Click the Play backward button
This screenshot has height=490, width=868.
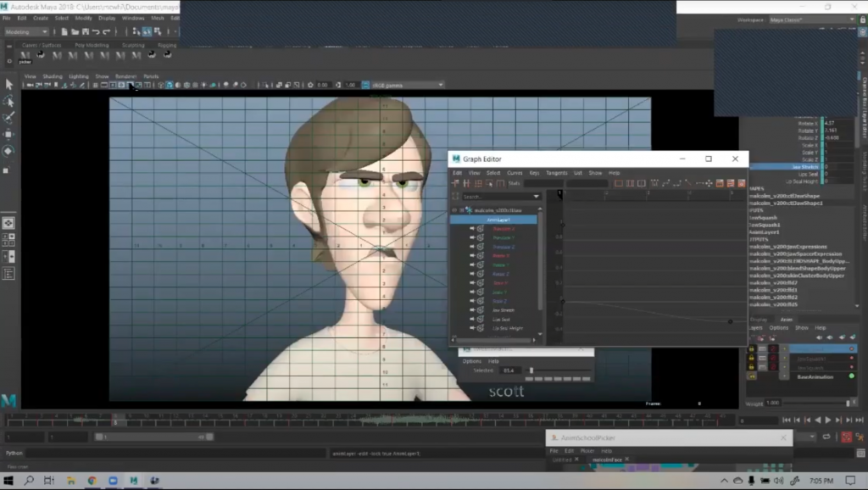818,420
